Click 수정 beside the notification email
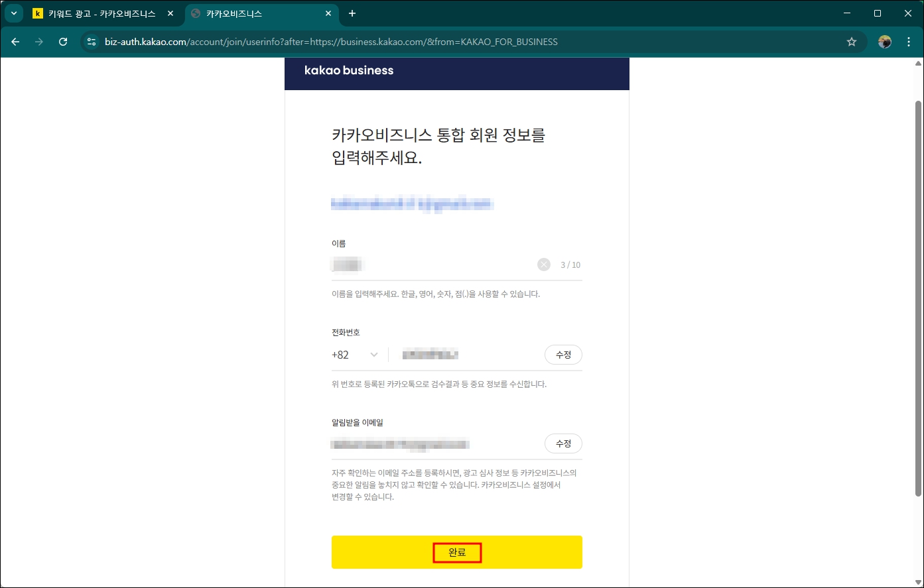The width and height of the screenshot is (924, 588). point(562,443)
